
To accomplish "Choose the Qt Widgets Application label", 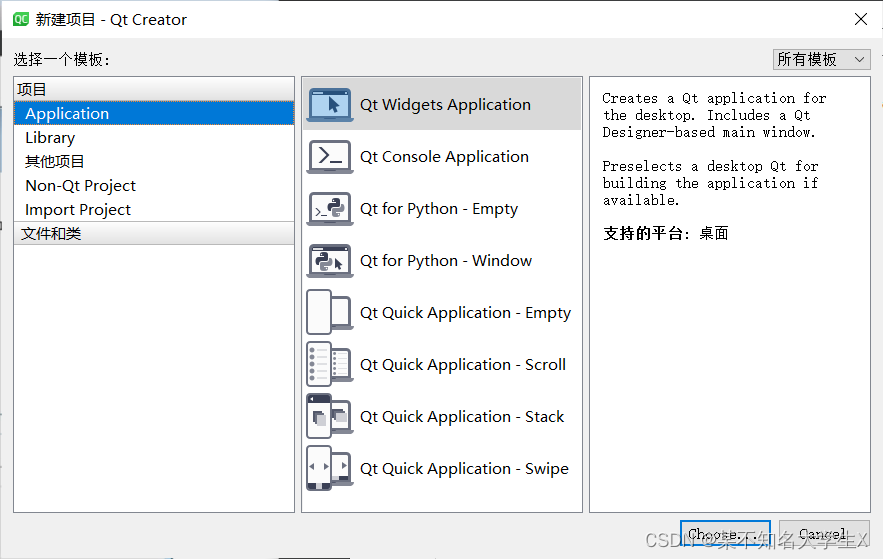I will point(445,105).
